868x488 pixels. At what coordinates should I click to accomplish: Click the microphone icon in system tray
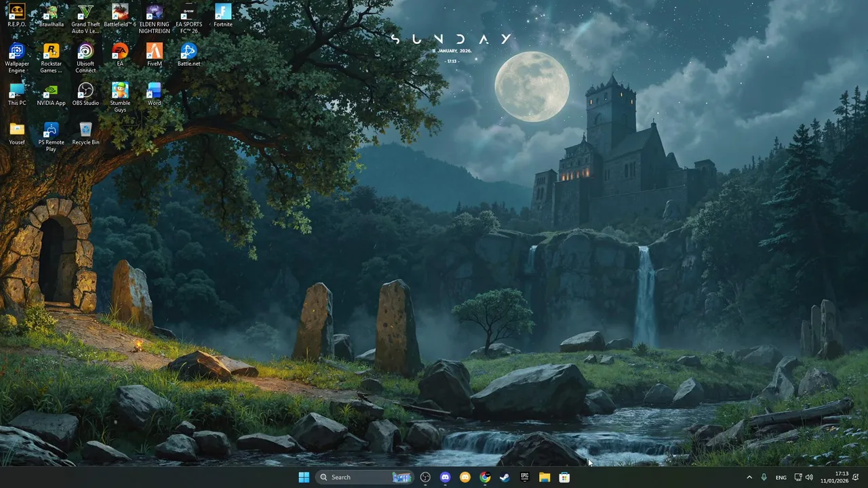(764, 477)
